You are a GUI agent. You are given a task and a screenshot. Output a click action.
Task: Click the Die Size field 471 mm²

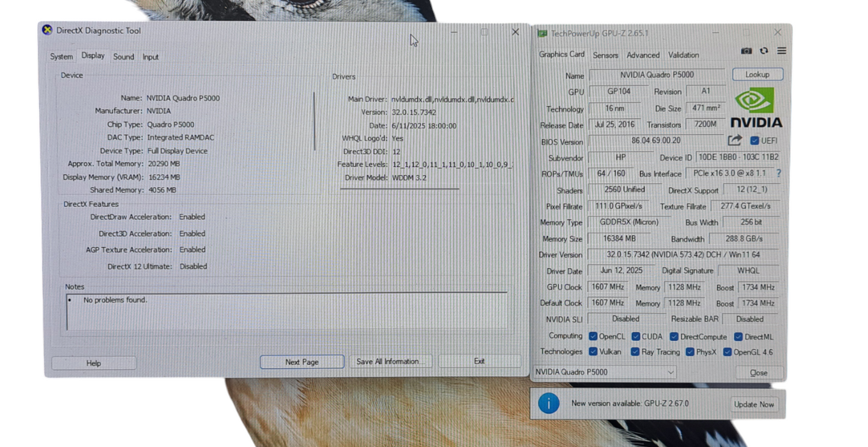[705, 108]
